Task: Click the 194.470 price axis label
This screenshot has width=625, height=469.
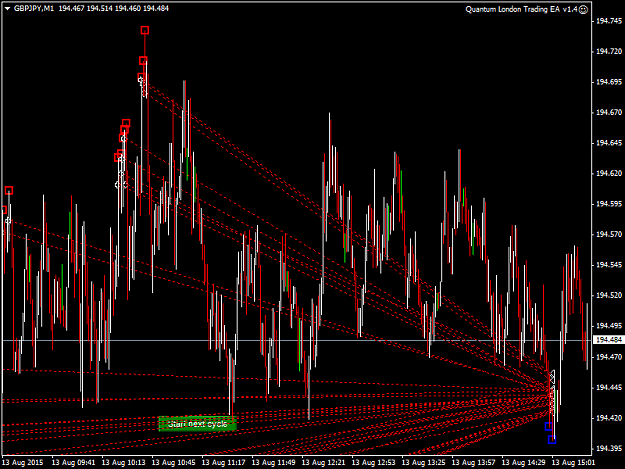Action: point(609,357)
